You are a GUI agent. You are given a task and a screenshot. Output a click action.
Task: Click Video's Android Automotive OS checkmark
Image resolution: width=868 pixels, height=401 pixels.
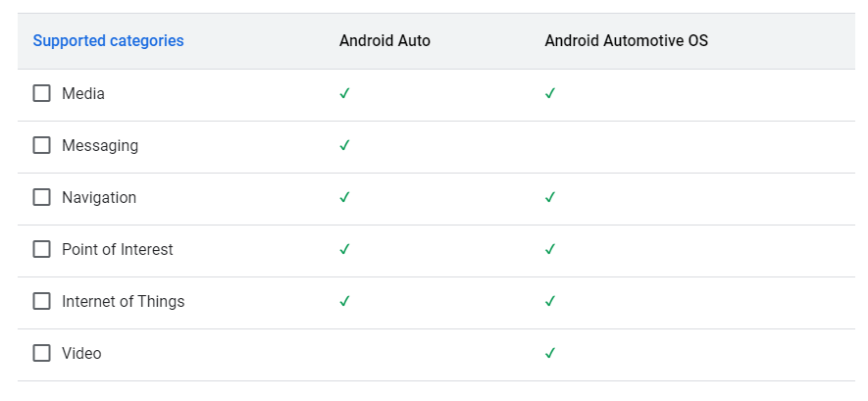[x=549, y=353]
